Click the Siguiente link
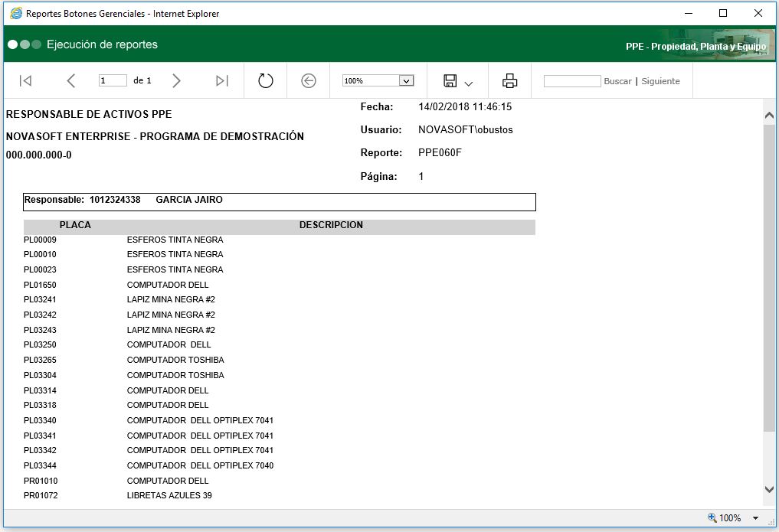 [x=660, y=81]
